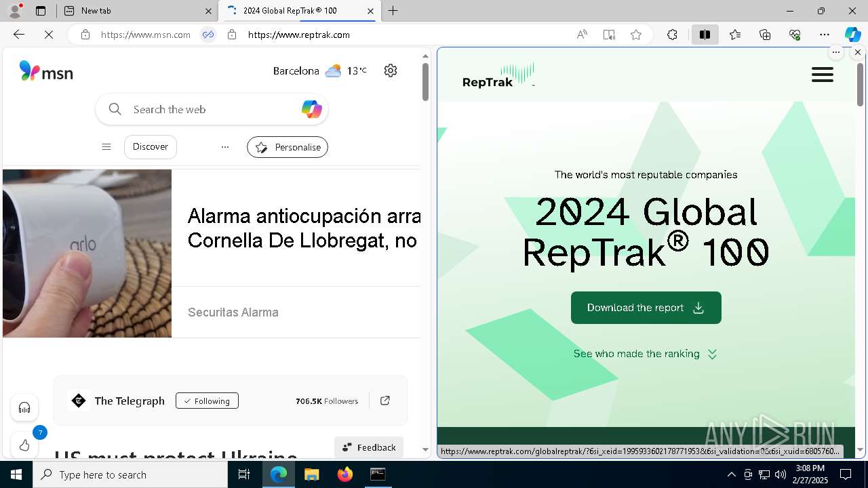868x488 pixels.
Task: Close the 2024 Global RepTrak tab
Action: pos(370,11)
